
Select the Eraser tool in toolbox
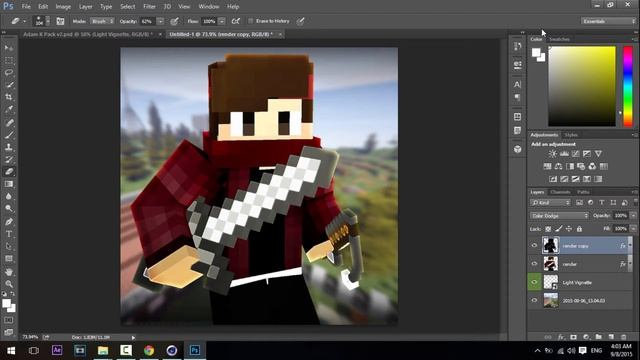click(x=9, y=172)
